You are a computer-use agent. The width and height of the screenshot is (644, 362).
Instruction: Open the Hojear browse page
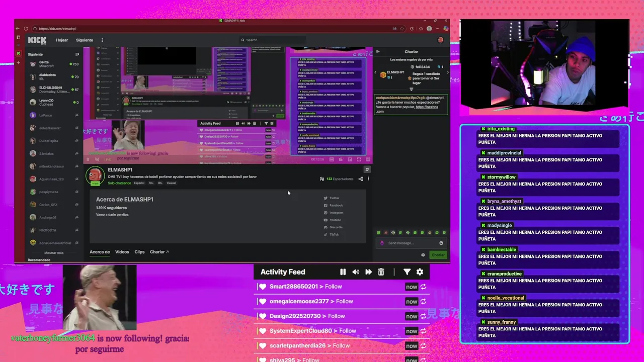pyautogui.click(x=62, y=40)
